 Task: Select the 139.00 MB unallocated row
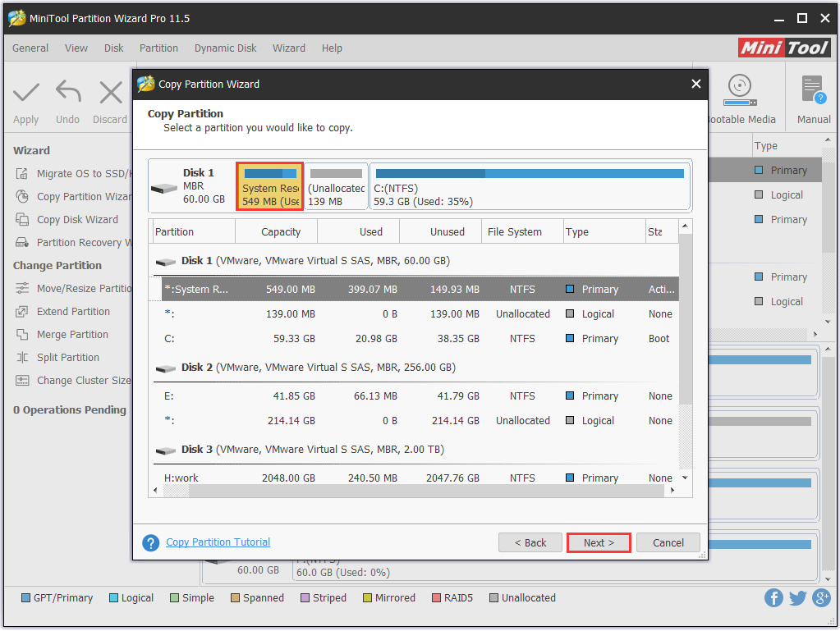pyautogui.click(x=420, y=314)
